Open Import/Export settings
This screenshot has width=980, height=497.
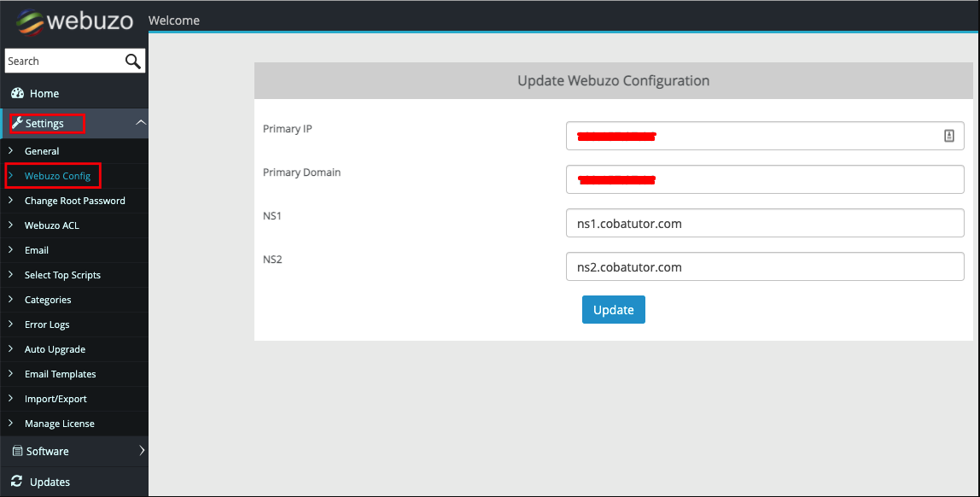click(55, 399)
